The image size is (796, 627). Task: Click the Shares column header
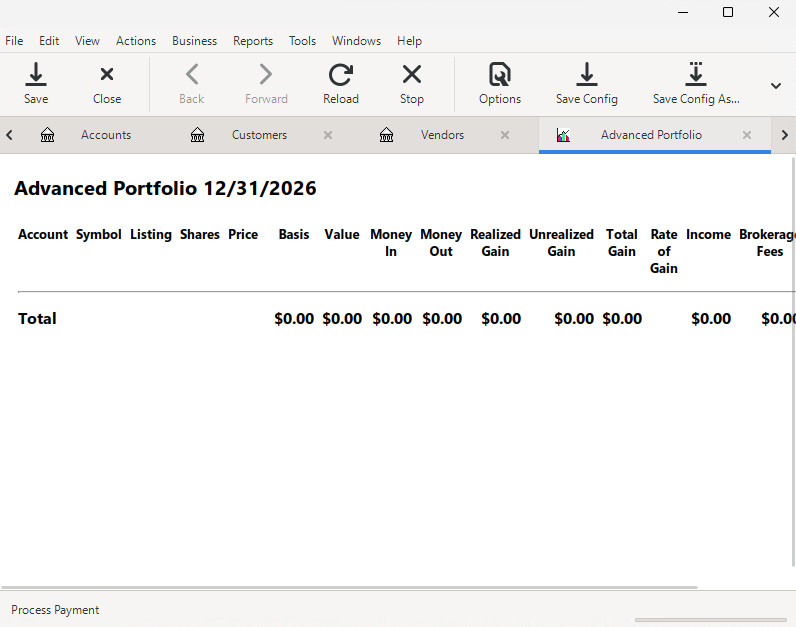pos(200,235)
